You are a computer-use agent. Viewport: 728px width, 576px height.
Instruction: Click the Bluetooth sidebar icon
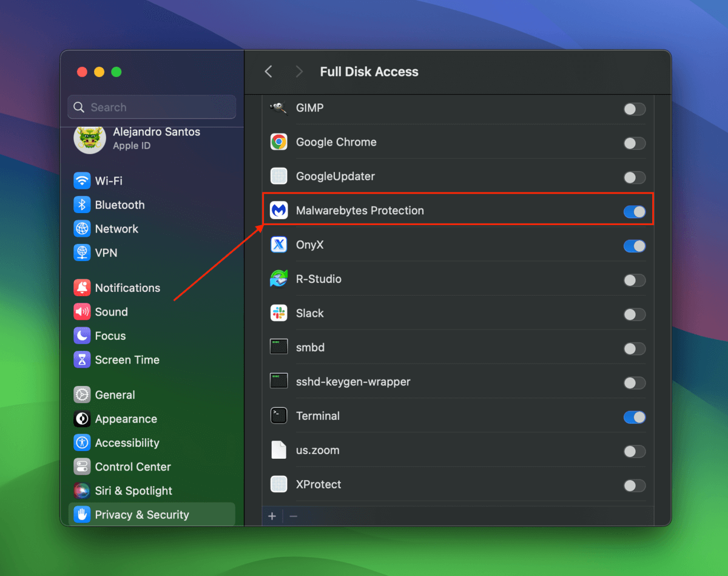(x=82, y=205)
